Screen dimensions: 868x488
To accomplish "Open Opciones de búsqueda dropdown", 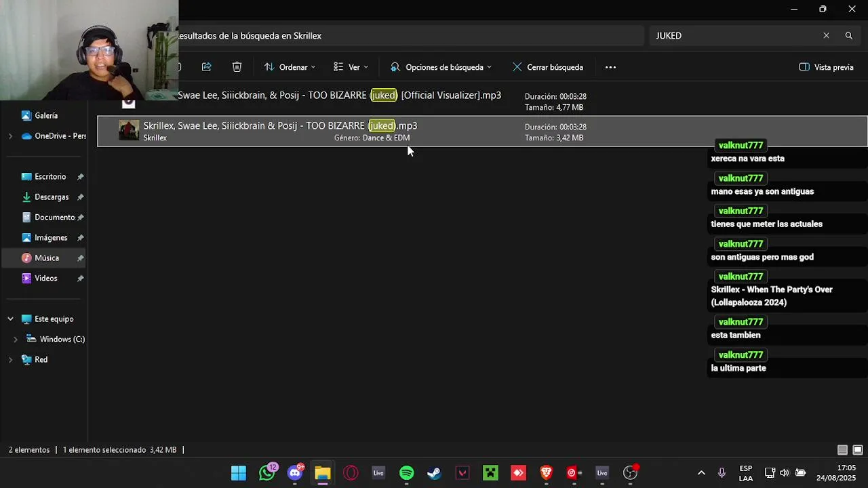I will pos(441,67).
